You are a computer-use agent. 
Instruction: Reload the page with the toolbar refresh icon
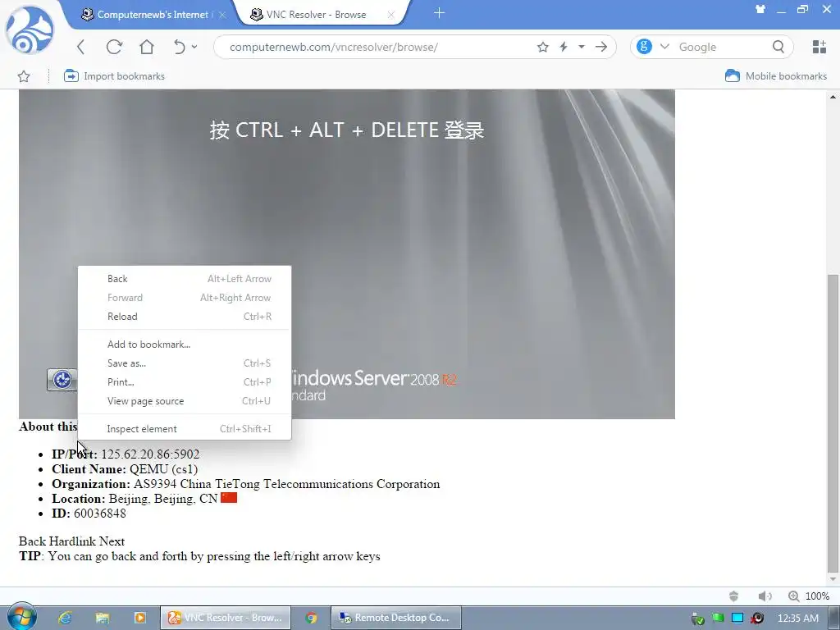114,47
